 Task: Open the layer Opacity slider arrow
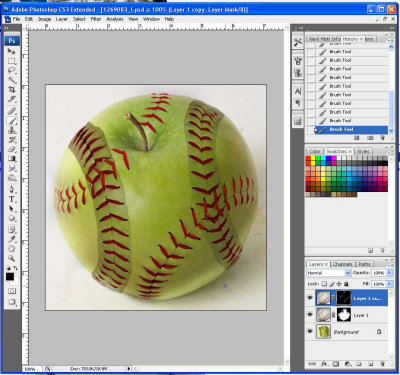(x=389, y=273)
